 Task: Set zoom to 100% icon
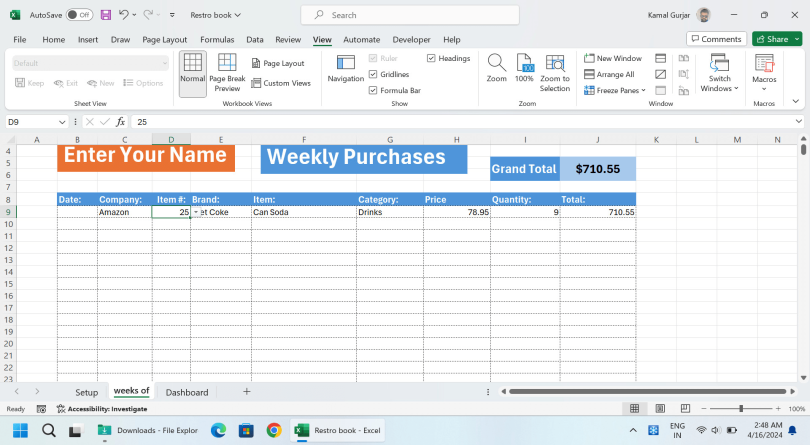[524, 68]
